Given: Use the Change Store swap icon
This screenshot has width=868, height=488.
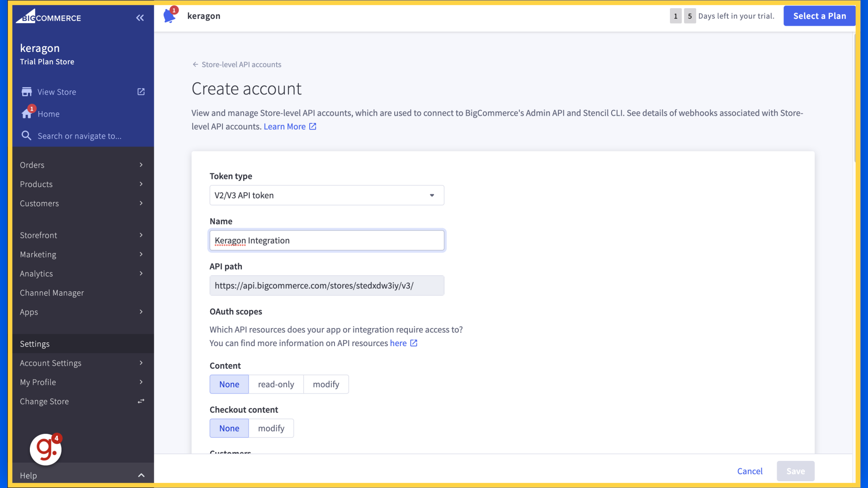Looking at the screenshot, I should (x=141, y=401).
